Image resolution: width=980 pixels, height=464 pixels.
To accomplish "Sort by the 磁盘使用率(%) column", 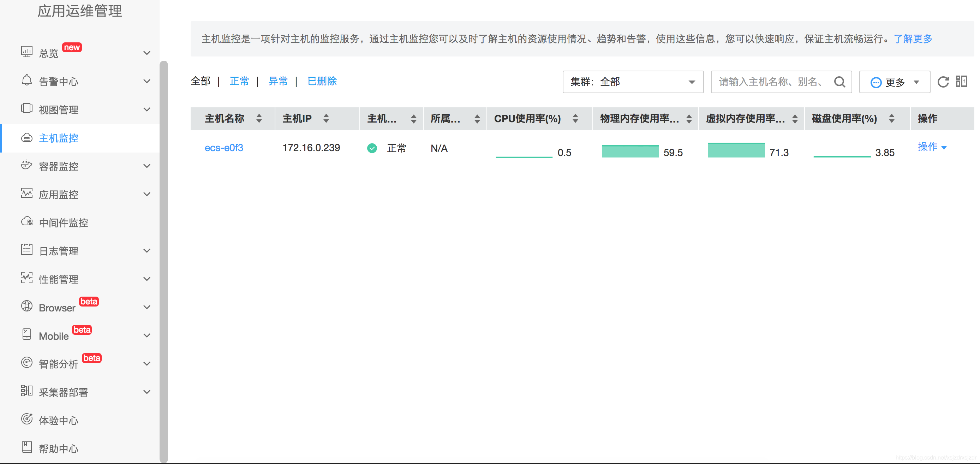I will [x=892, y=118].
